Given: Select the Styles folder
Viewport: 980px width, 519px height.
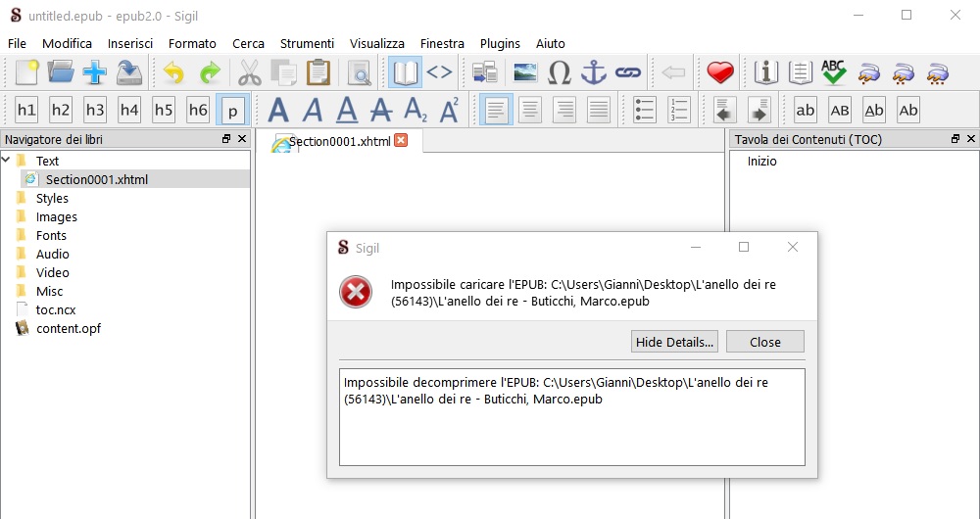Looking at the screenshot, I should pyautogui.click(x=52, y=198).
